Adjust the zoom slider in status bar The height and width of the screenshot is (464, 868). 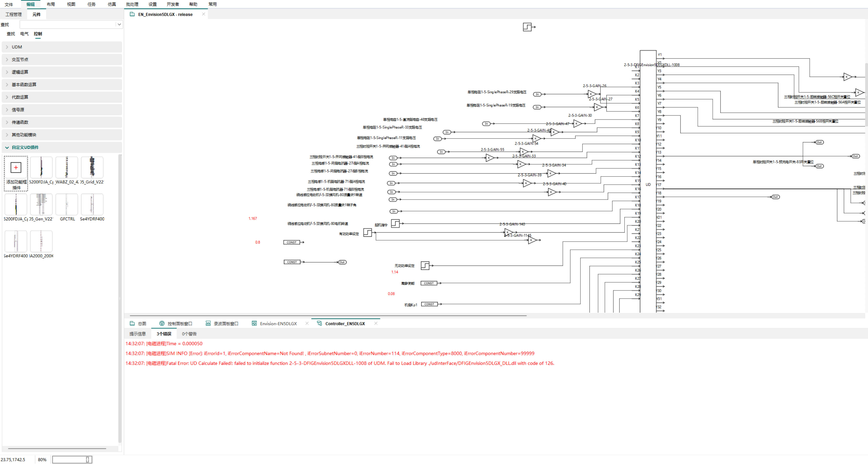(x=87, y=460)
